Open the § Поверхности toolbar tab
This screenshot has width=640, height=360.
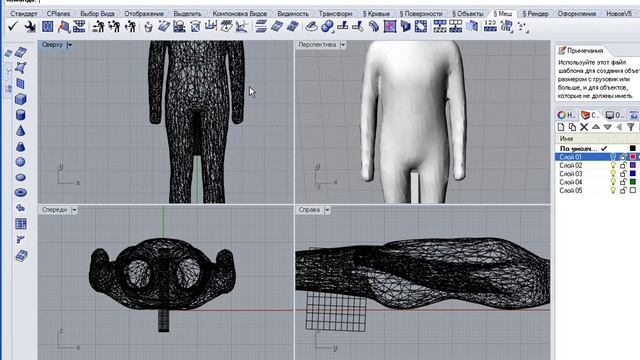421,13
